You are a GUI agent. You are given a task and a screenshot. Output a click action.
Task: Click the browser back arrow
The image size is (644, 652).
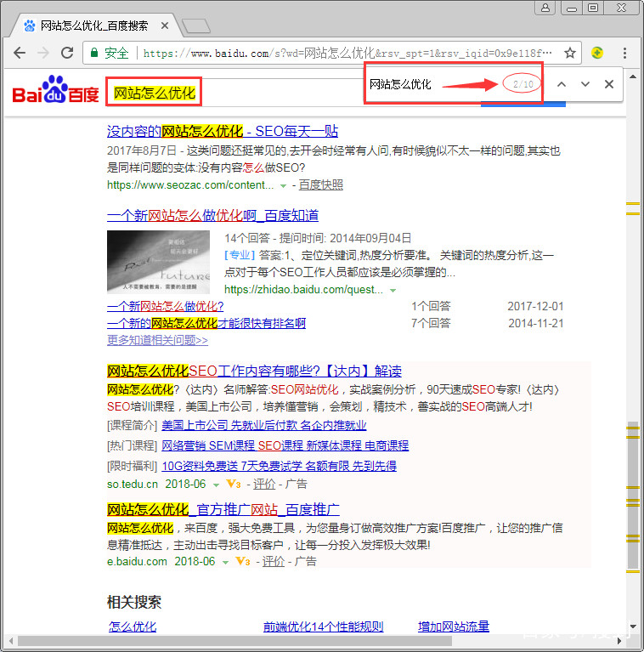20,53
